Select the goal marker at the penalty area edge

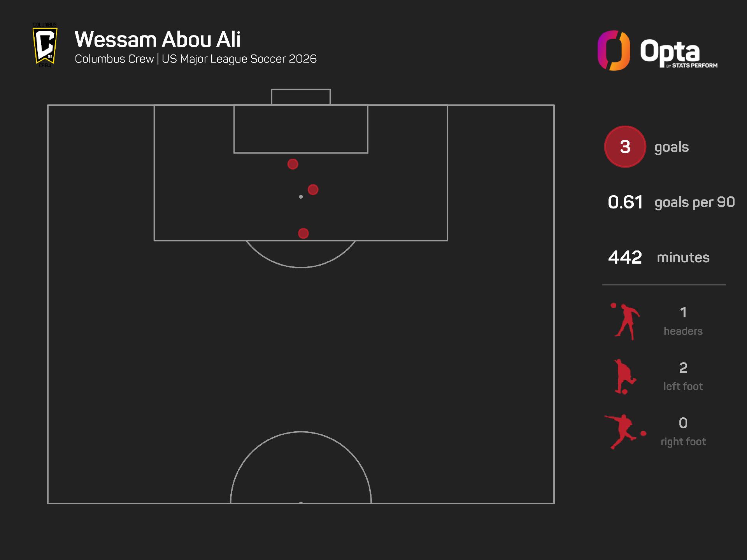tap(303, 233)
